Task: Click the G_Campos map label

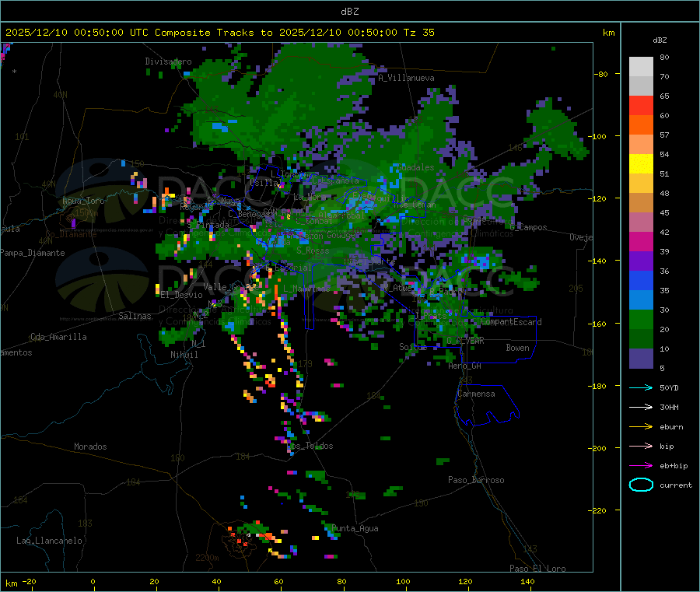Action: [x=529, y=227]
